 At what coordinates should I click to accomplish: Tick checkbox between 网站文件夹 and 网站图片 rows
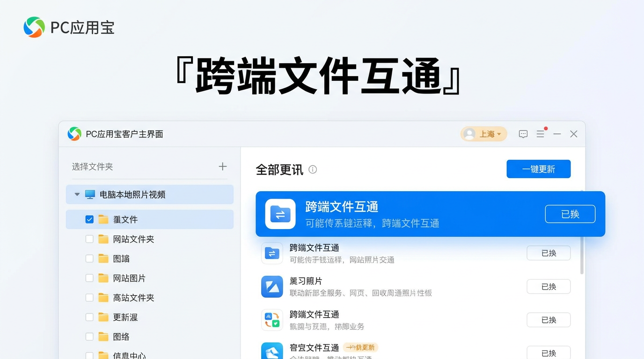tap(89, 258)
